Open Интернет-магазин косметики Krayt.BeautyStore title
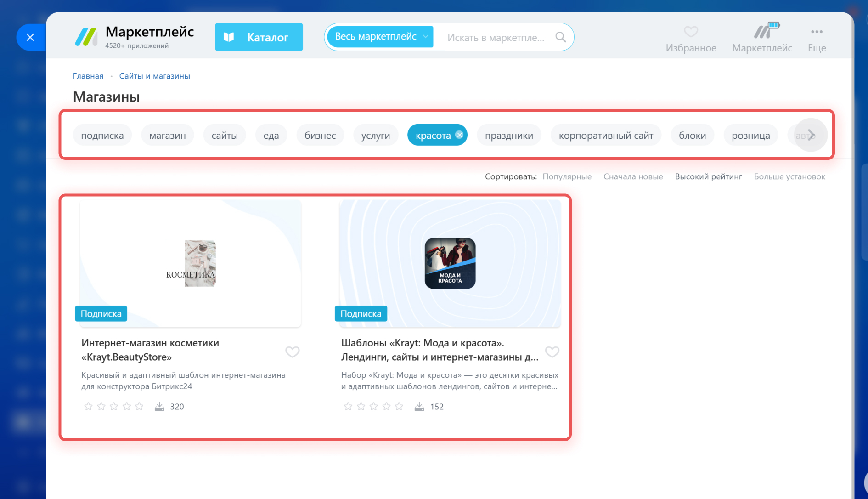868x499 pixels. (x=150, y=350)
